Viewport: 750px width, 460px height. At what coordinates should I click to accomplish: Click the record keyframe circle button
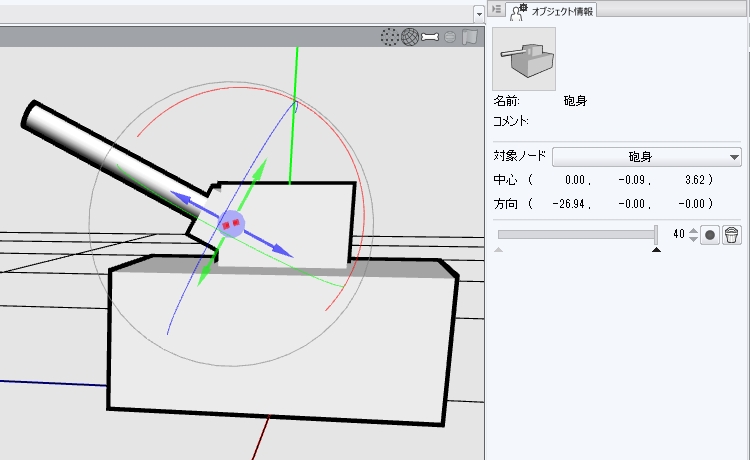[710, 235]
